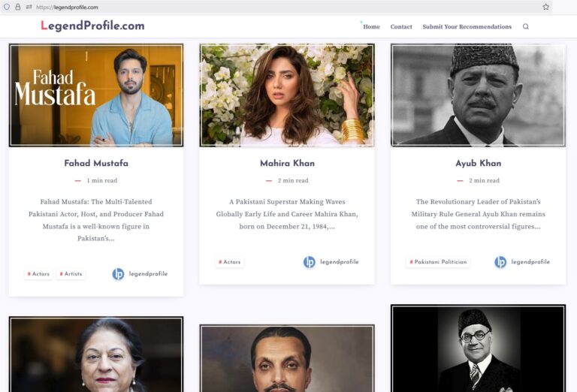Click the LegendProfile.com site logo
This screenshot has width=577, height=392.
pos(92,26)
